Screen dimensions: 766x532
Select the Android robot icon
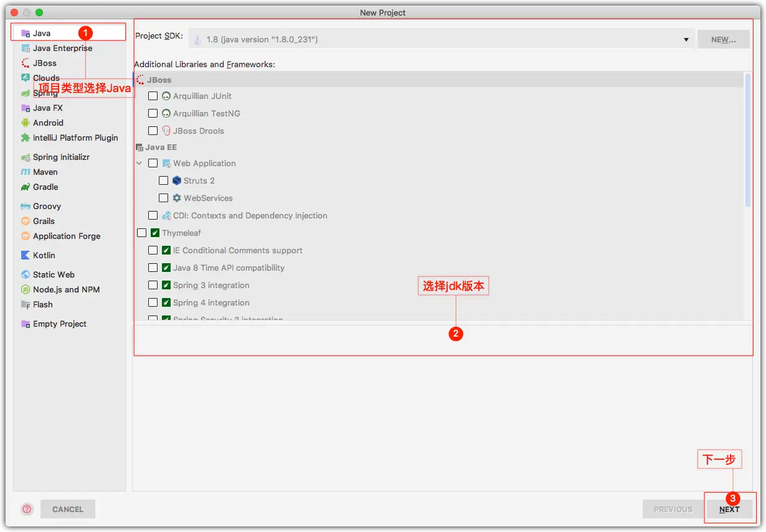pos(26,123)
